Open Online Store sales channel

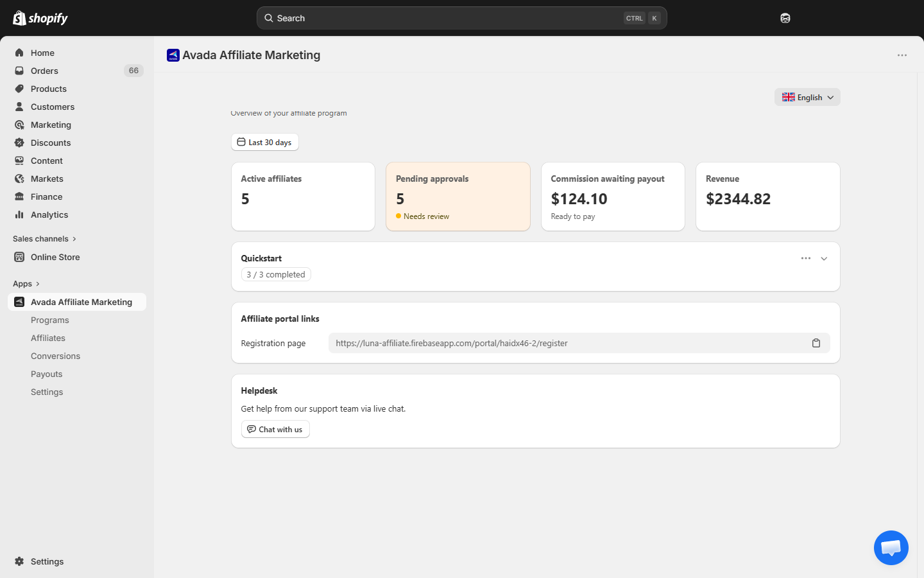pos(77,257)
